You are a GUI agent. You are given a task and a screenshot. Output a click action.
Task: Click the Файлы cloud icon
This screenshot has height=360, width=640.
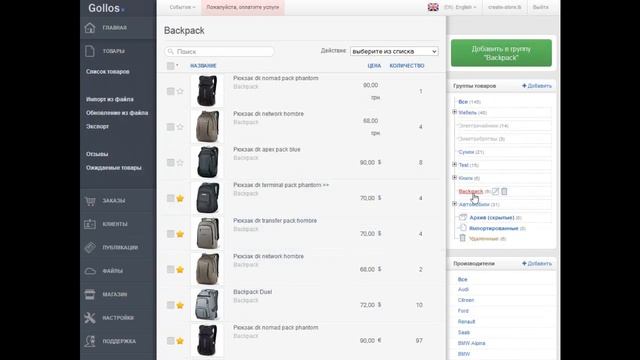pyautogui.click(x=90, y=271)
